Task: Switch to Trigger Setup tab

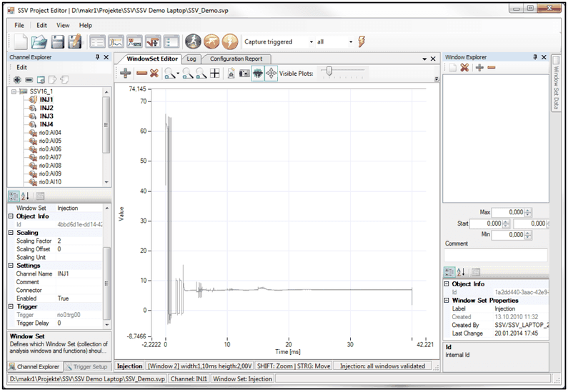Action: pyautogui.click(x=87, y=367)
